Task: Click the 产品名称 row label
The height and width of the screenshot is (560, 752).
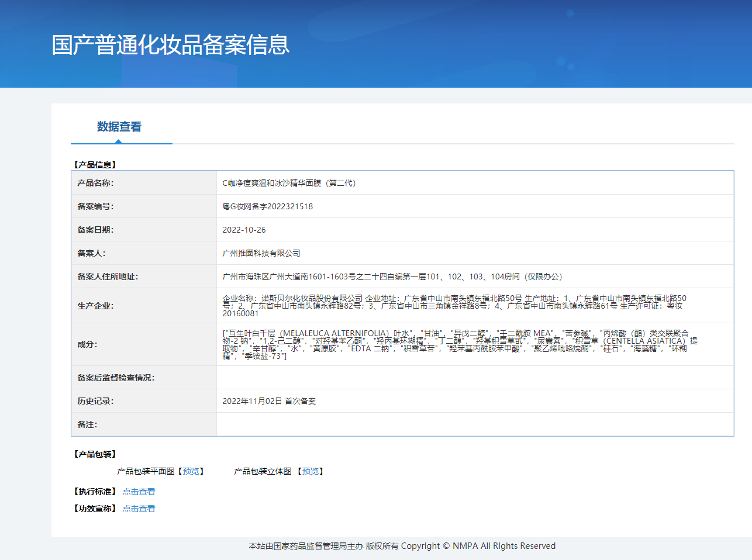Action: pyautogui.click(x=95, y=183)
